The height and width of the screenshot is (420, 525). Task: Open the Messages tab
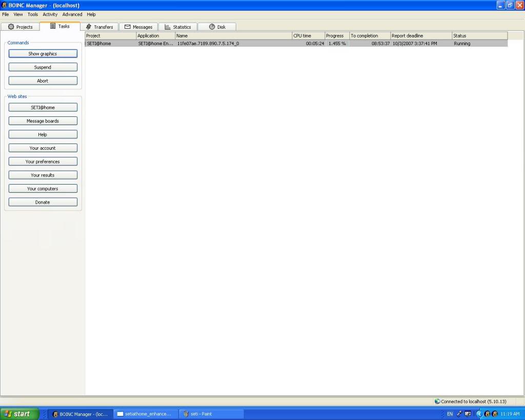[x=138, y=27]
